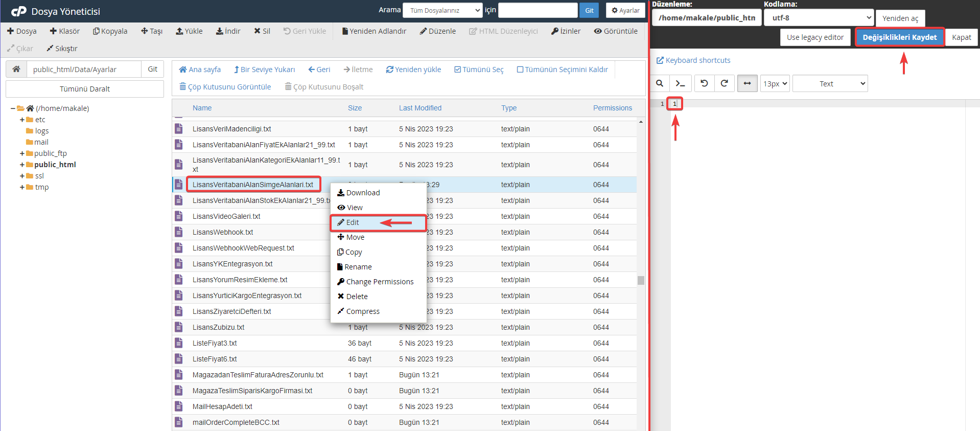Click file icon of LisansVeriMadenciligi.txt
This screenshot has height=431, width=980.
tap(179, 129)
